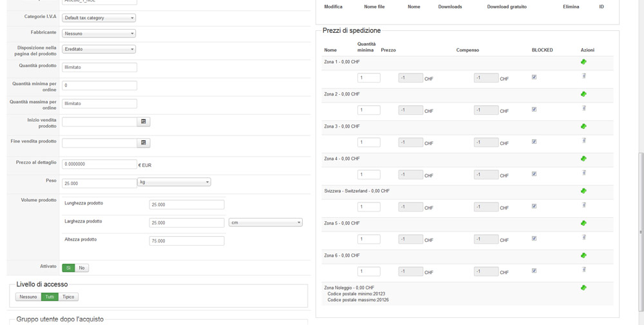Open the Categorie I.V.A dropdown
644x325 pixels.
(x=99, y=18)
